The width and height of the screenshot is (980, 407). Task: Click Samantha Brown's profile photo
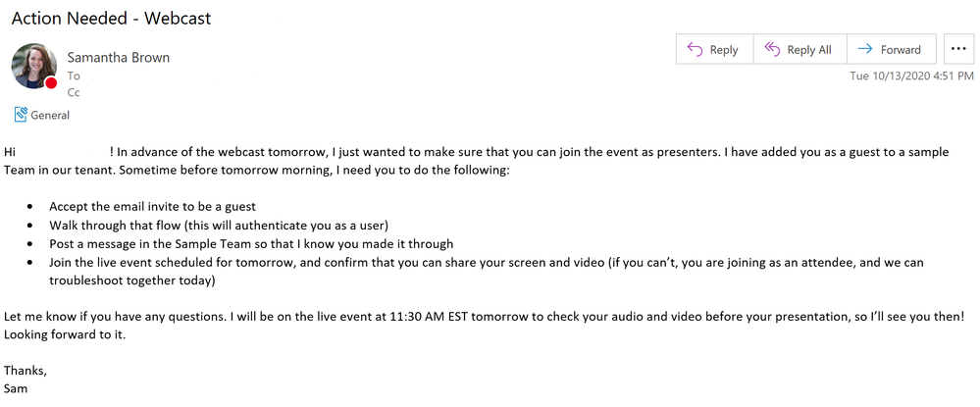(33, 66)
